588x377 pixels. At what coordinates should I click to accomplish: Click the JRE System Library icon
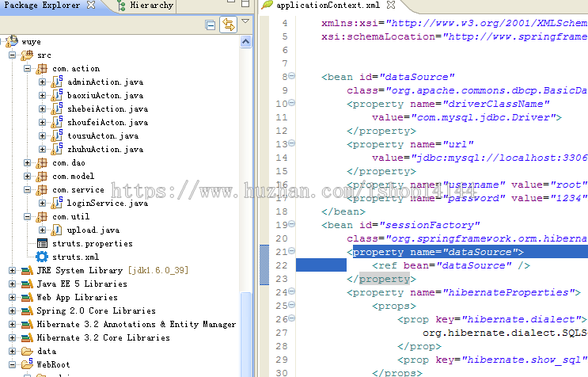(x=27, y=270)
